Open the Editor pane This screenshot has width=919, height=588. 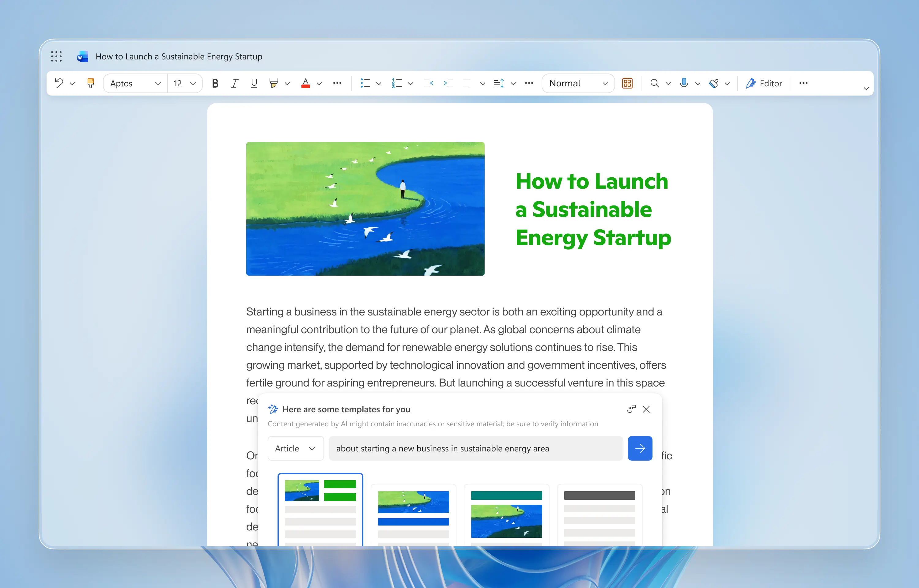[764, 83]
